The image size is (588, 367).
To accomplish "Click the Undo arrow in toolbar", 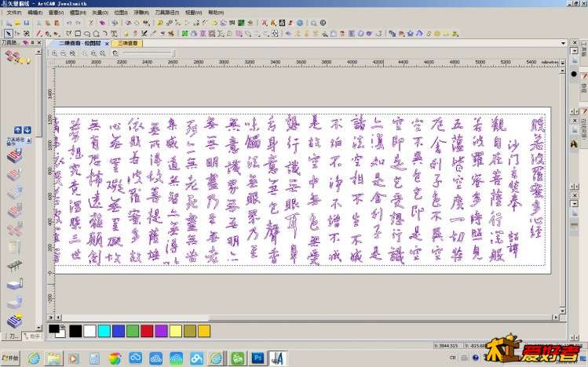I will click(69, 23).
